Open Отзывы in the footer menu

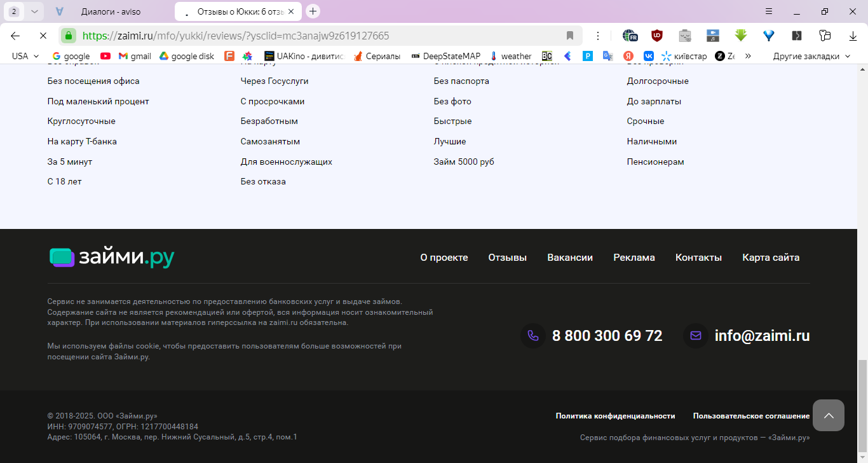click(x=508, y=258)
